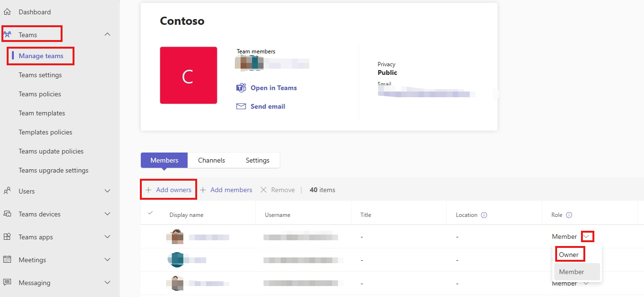644x297 pixels.
Task: Click the Meetings calendar icon
Action: pyautogui.click(x=7, y=259)
